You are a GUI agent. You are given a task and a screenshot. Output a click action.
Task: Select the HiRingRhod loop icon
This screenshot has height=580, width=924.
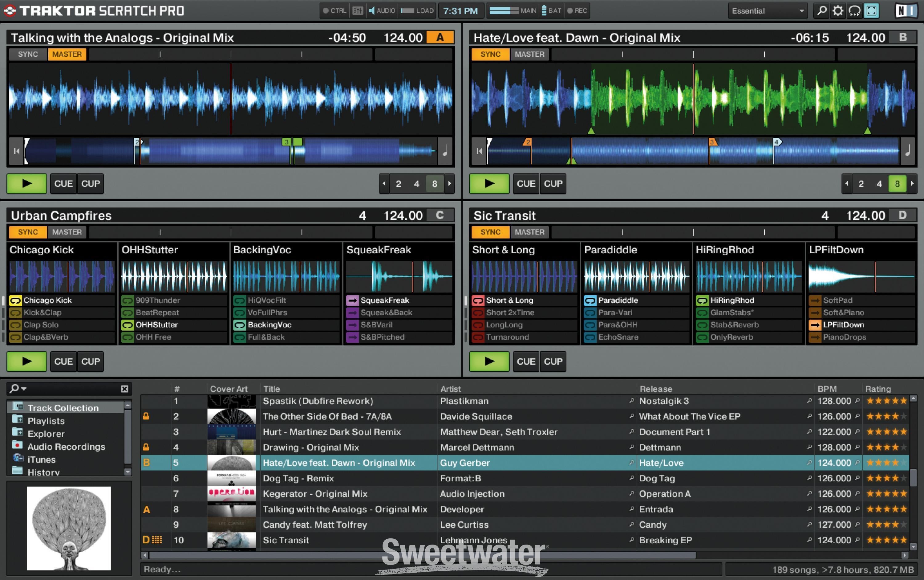pos(702,300)
